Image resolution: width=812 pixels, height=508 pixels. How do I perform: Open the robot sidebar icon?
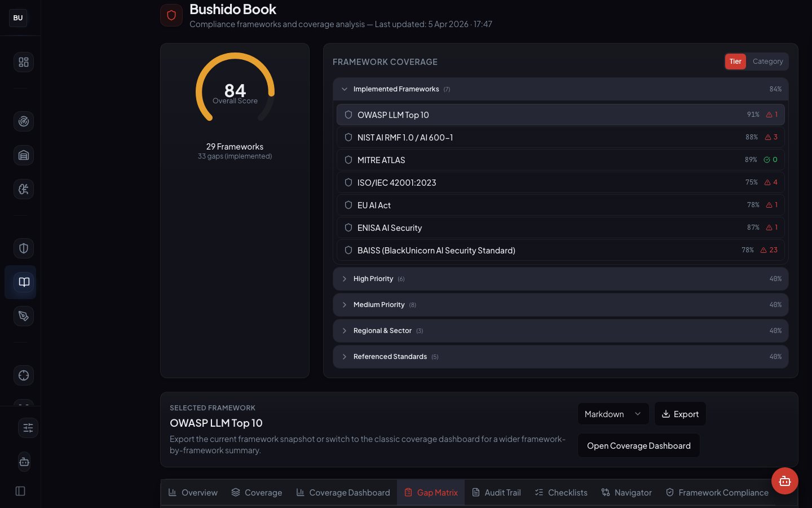24,462
